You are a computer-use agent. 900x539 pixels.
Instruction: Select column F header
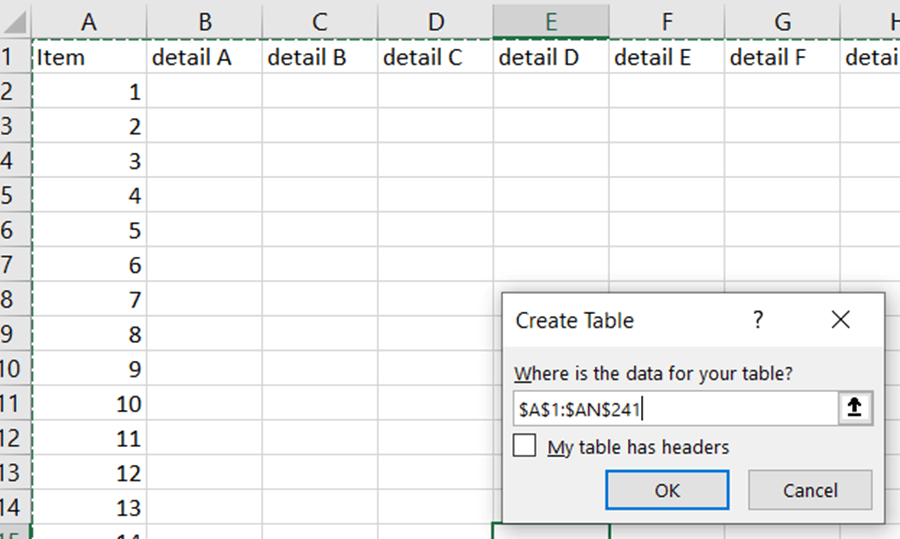[666, 22]
